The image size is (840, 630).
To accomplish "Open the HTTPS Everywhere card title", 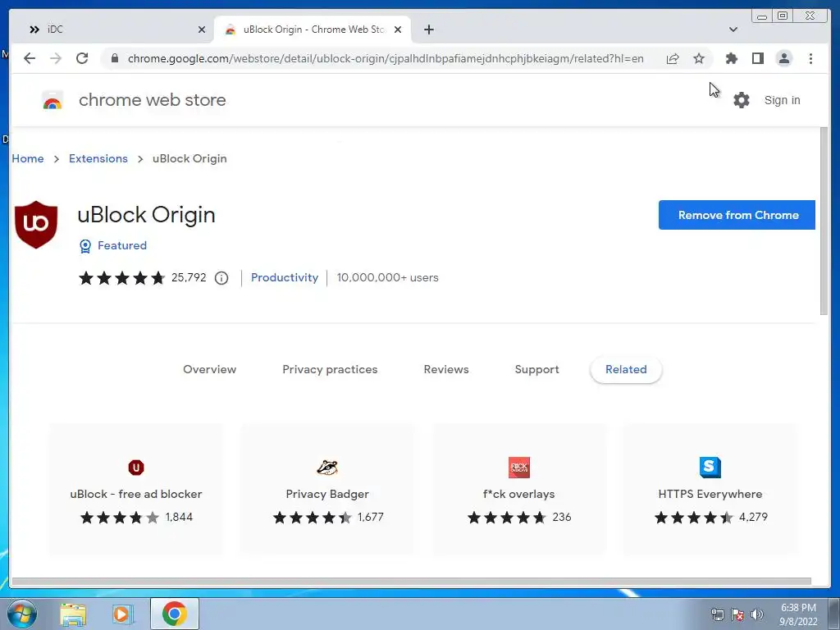I will [x=710, y=494].
